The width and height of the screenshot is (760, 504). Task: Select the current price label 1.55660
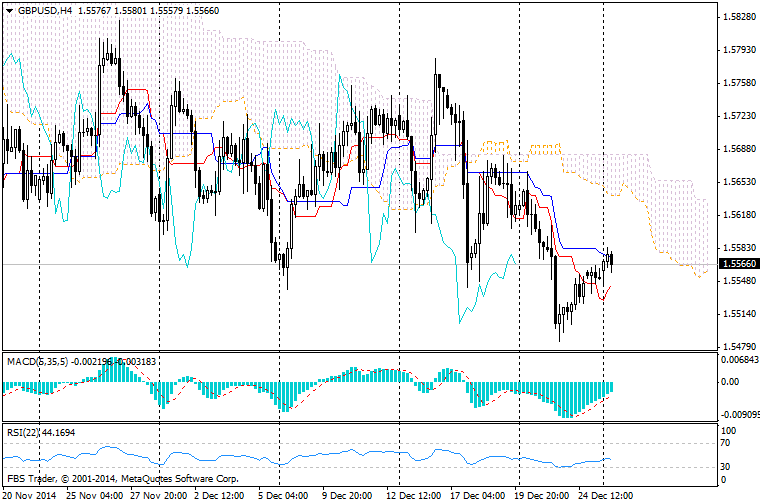[x=739, y=264]
